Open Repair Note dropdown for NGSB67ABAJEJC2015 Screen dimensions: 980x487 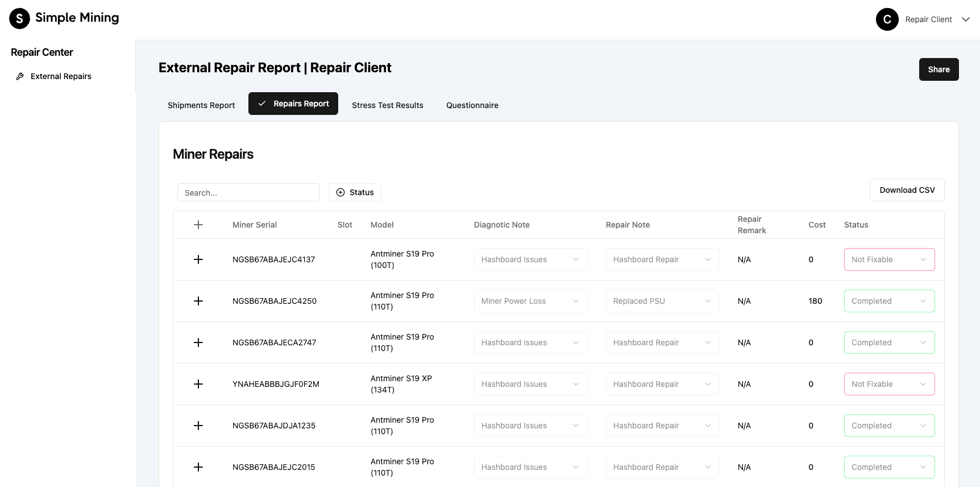pyautogui.click(x=663, y=467)
